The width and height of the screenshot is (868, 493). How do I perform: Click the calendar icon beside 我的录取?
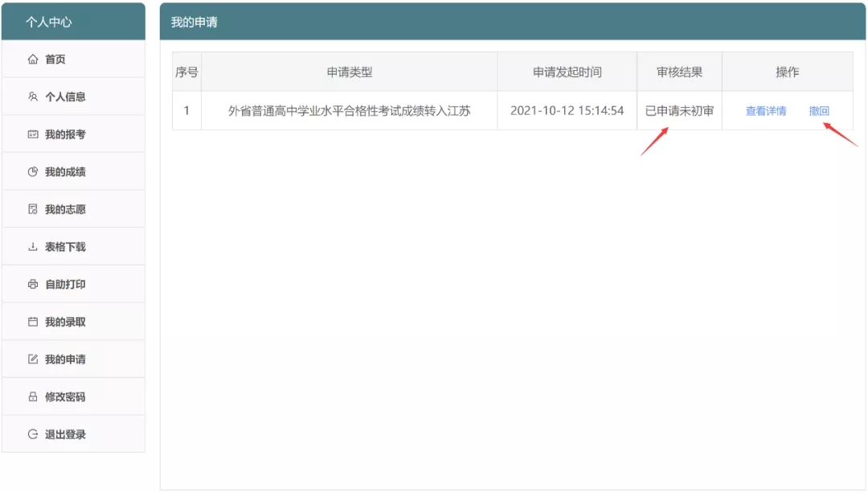33,322
